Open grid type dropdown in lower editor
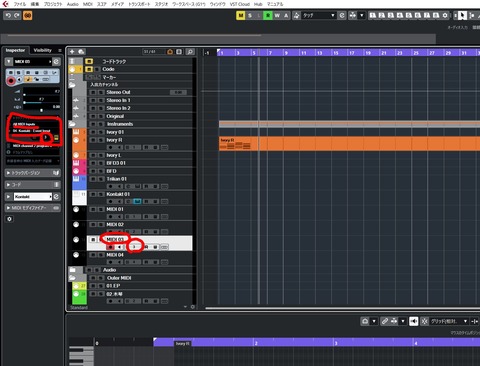The image size is (480, 366). pyautogui.click(x=449, y=321)
